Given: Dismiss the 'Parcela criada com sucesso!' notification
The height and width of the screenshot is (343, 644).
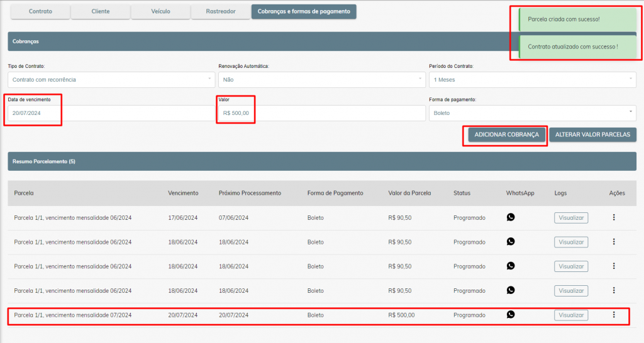Looking at the screenshot, I should click(577, 19).
